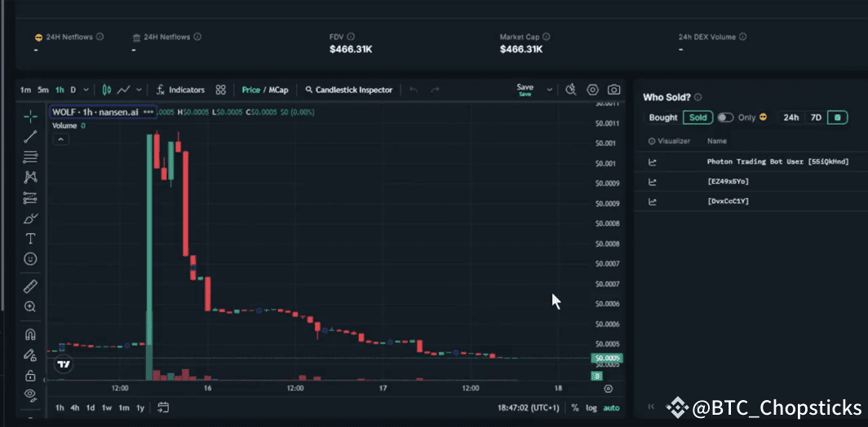Open the Candlestick Inspector

(x=349, y=90)
